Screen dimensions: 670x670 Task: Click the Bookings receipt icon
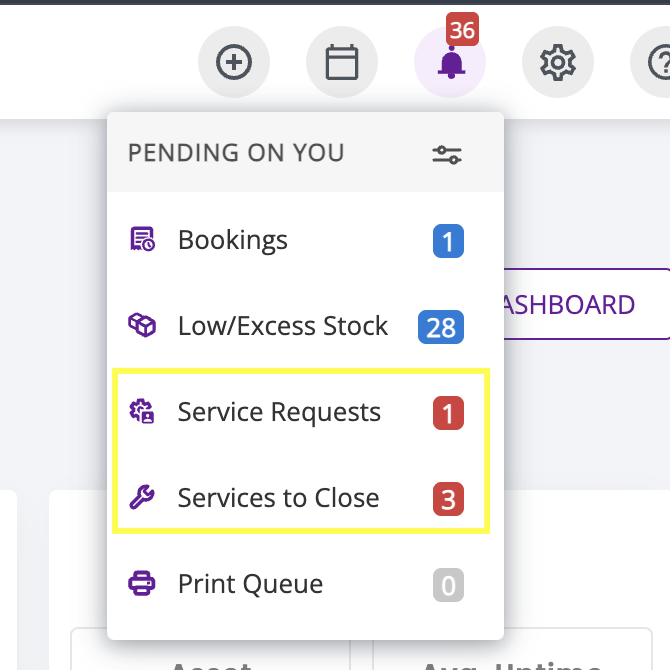point(142,240)
